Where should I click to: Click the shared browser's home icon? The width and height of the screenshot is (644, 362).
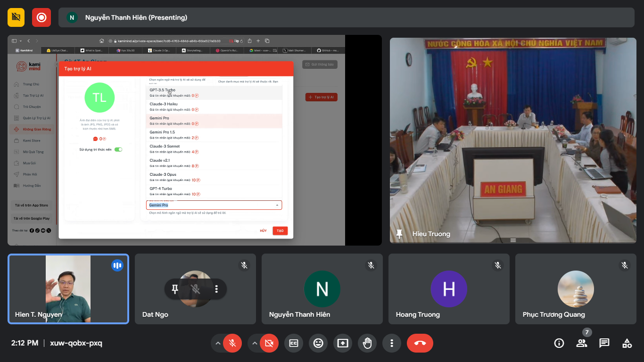(101, 41)
